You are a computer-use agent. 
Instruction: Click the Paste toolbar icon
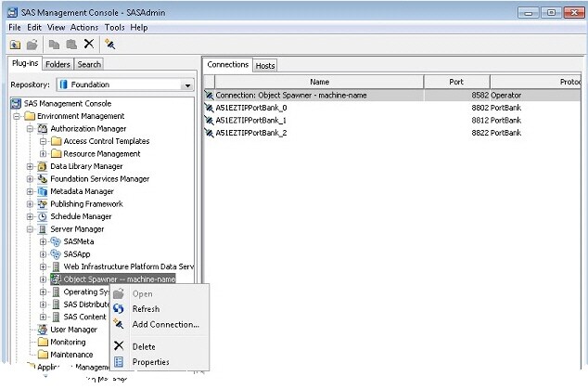pyautogui.click(x=71, y=45)
